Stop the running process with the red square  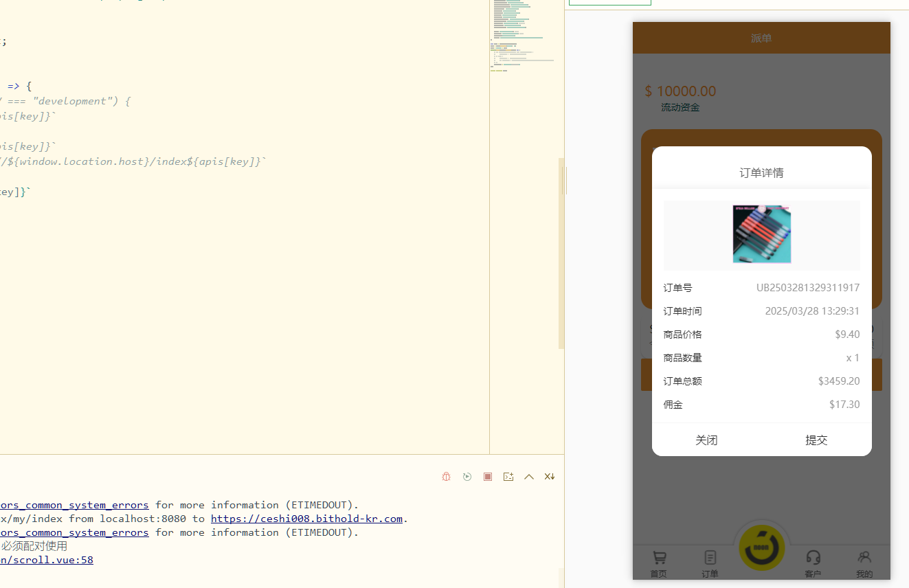click(488, 476)
